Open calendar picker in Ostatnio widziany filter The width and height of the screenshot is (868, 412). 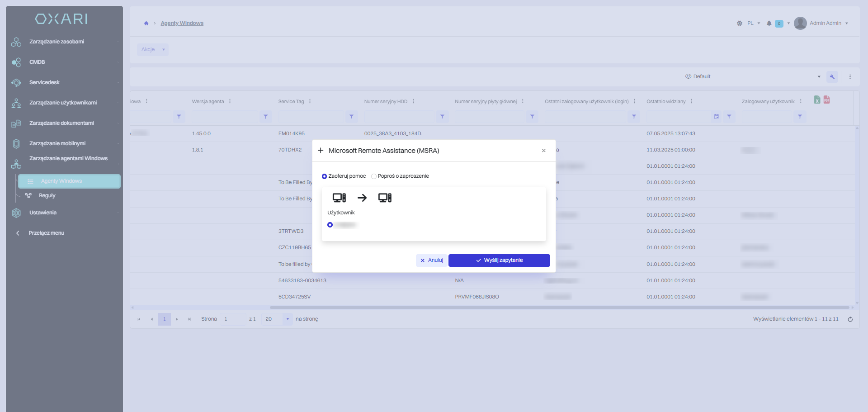click(x=717, y=117)
